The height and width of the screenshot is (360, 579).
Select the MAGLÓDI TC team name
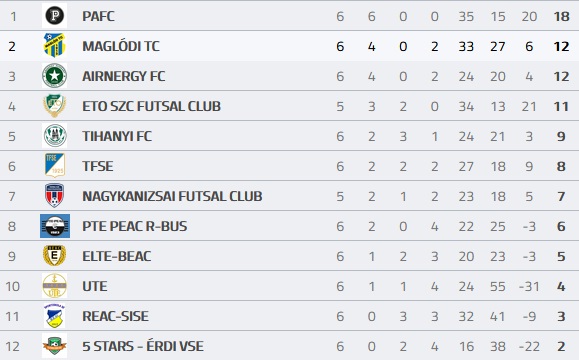click(121, 46)
